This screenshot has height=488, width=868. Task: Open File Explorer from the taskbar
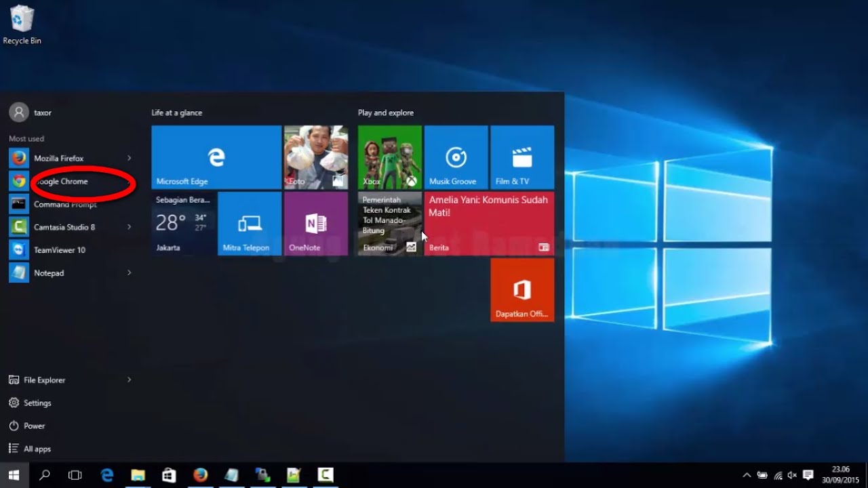[138, 475]
